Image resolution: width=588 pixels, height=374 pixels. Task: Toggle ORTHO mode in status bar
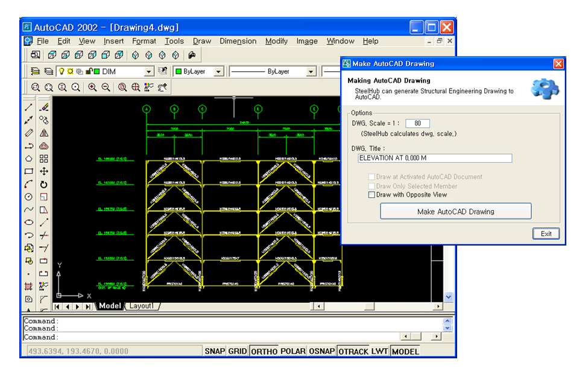point(264,351)
